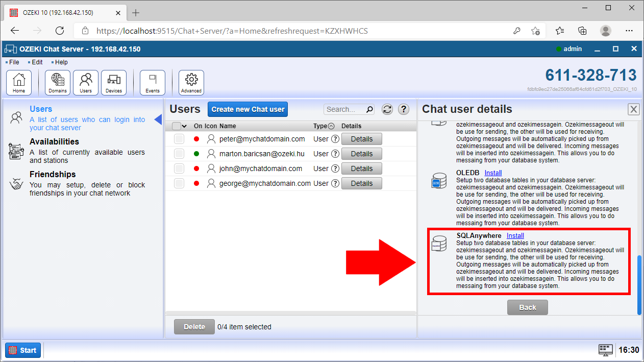
Task: Open the Domains toolbar icon
Action: [x=58, y=83]
